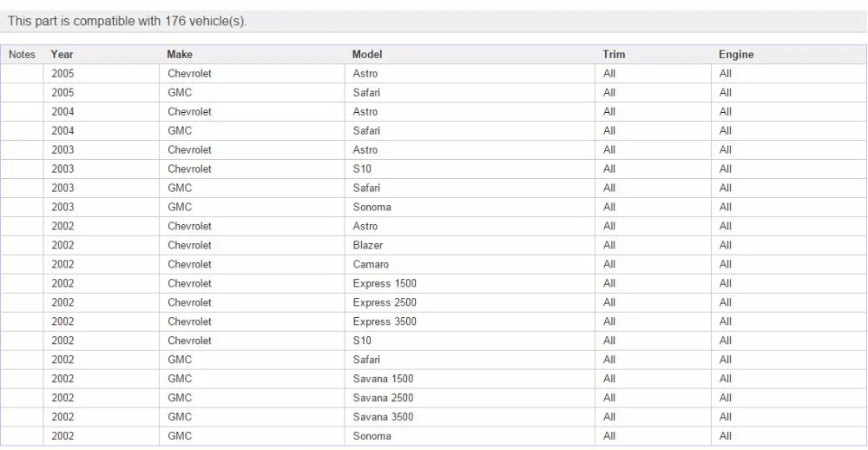This screenshot has height=450, width=868.
Task: Click Astro in the 2004 row
Action: pyautogui.click(x=365, y=112)
